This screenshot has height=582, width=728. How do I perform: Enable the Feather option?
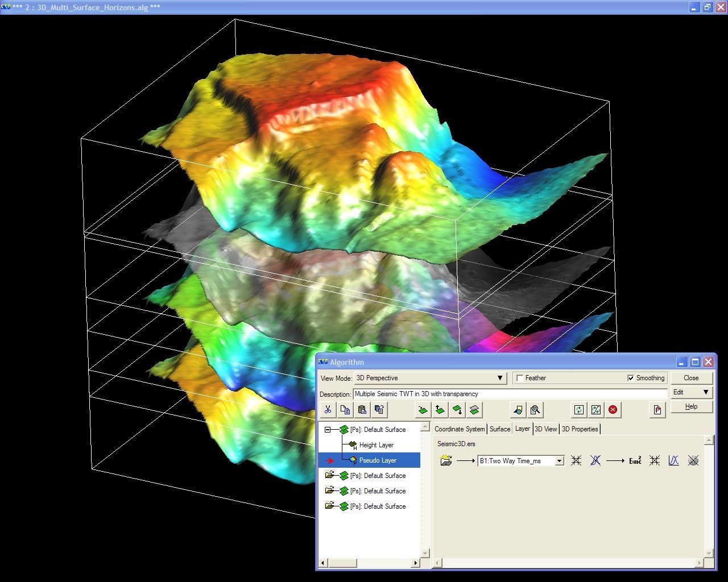pyautogui.click(x=520, y=377)
